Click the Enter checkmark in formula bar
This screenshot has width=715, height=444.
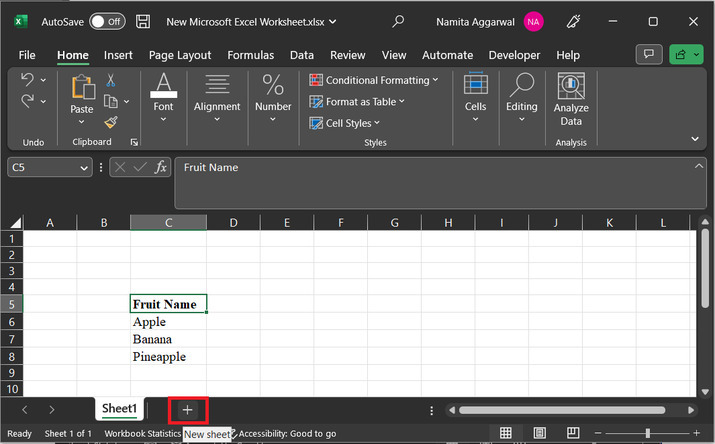(140, 167)
